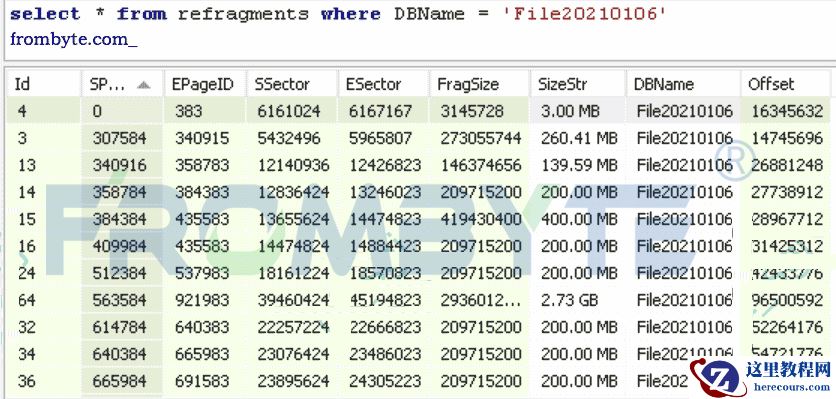This screenshot has width=836, height=399.
Task: Click the FragSize value 419430400
Action: (481, 219)
